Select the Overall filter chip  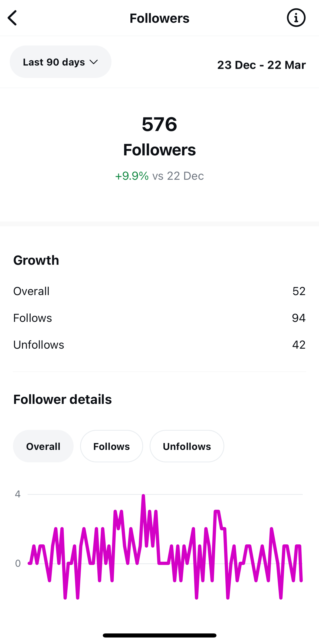pos(43,446)
